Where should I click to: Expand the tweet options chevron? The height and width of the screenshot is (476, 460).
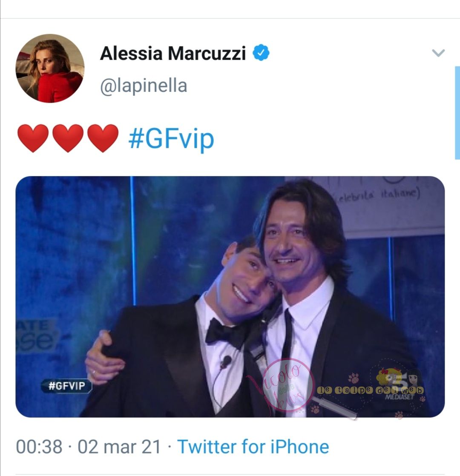pos(438,53)
